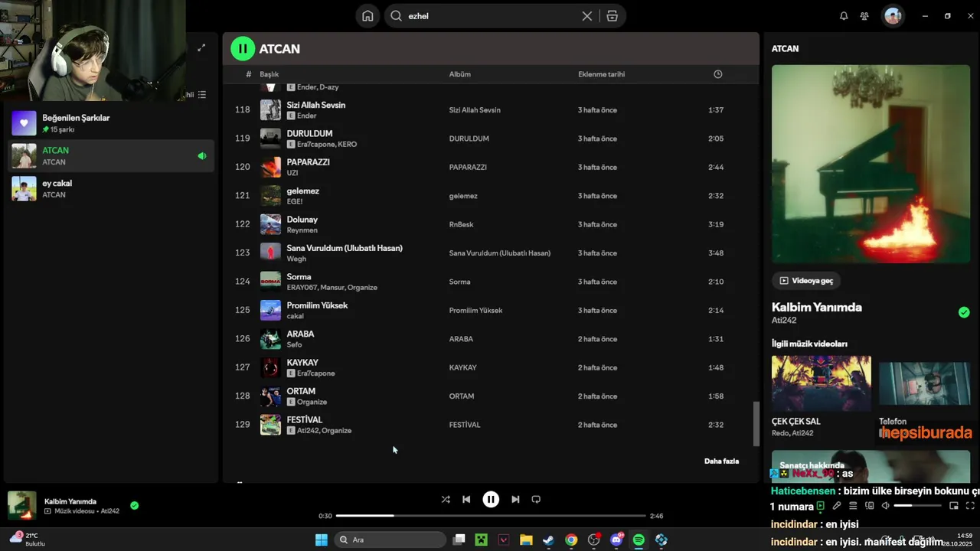
Task: Open Friend Activity icon
Action: 864,16
